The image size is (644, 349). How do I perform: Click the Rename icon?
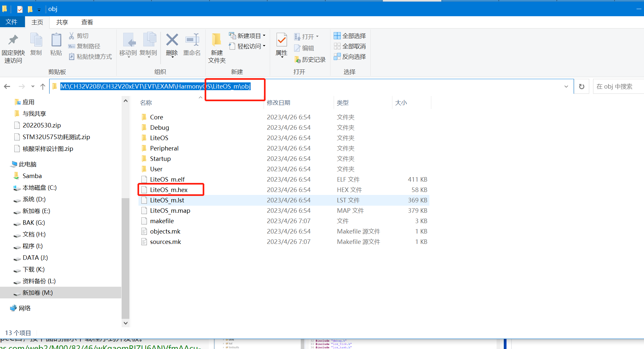[x=192, y=40]
